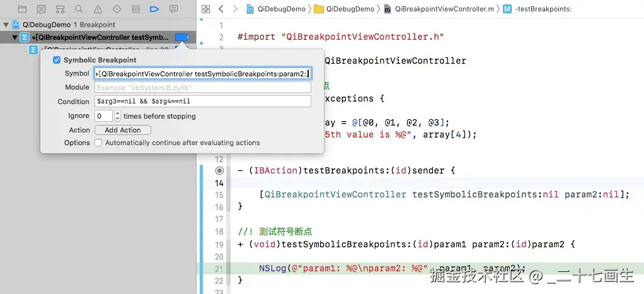Screen dimensions: 644x294
Task: Click the array[4] expression
Action: pos(446,134)
